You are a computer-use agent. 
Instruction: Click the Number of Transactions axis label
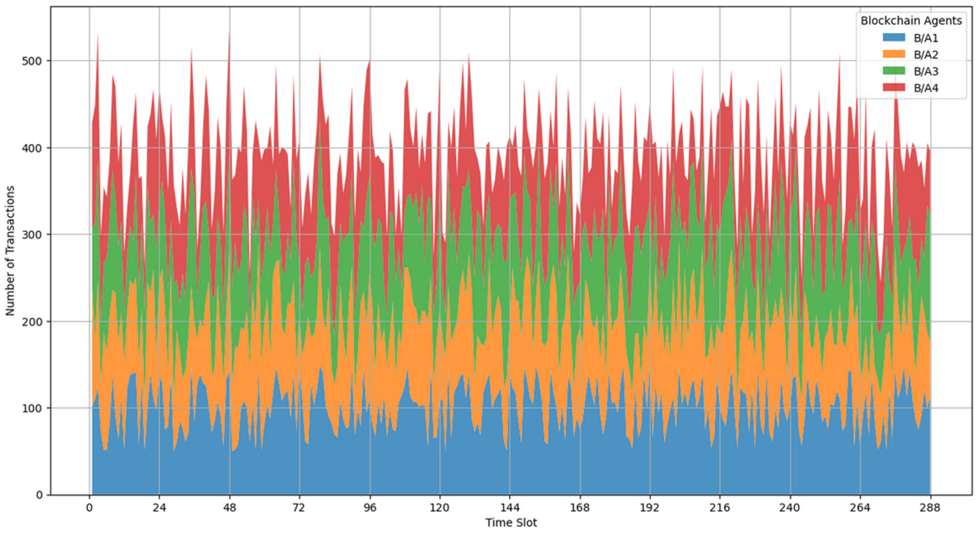(10, 251)
